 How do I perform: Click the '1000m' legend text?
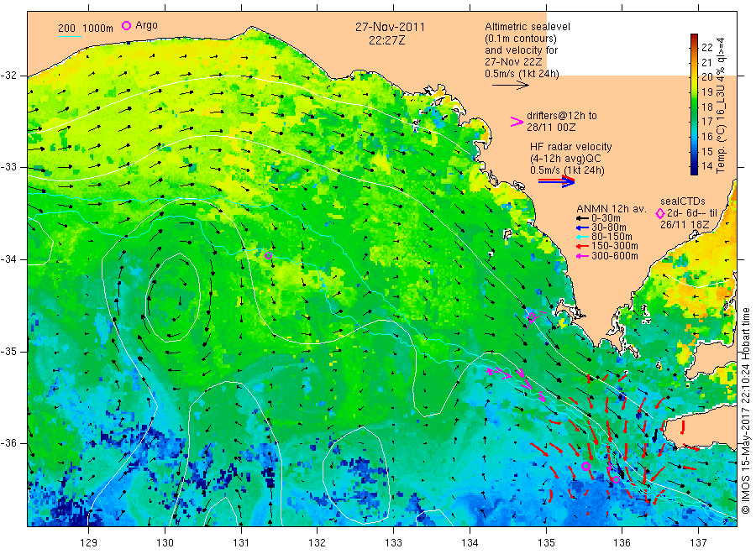coord(98,29)
